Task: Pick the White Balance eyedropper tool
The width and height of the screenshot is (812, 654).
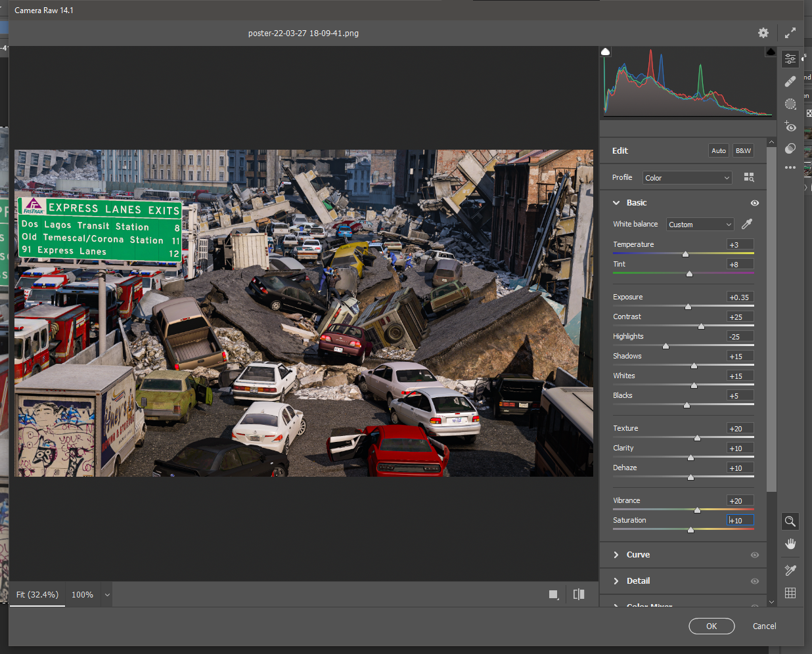Action: [747, 224]
